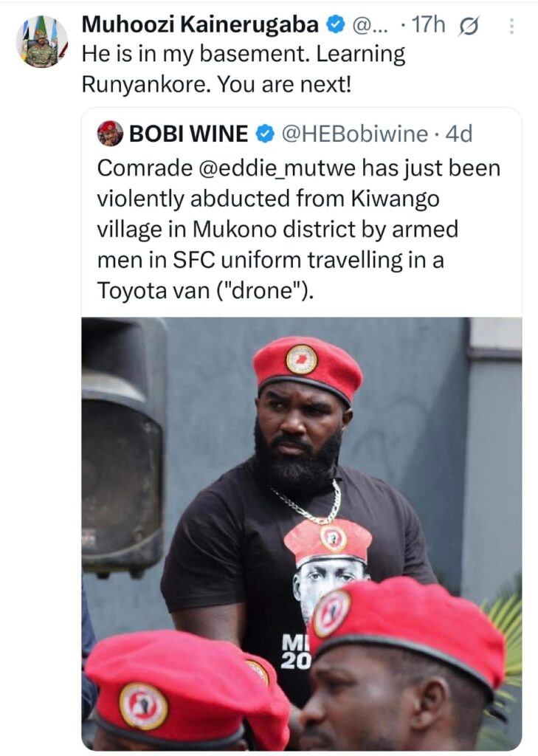
Task: Open the Muhoozi Kainerugaba display name
Action: pos(199,25)
